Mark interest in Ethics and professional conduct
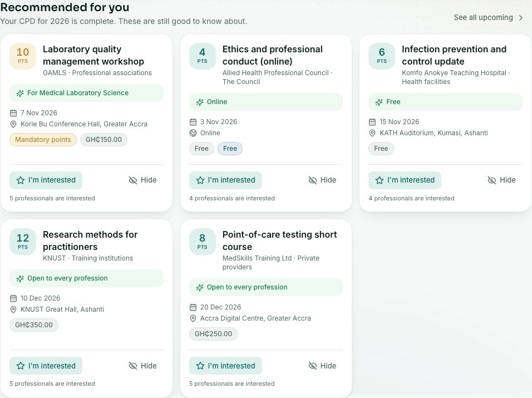The height and width of the screenshot is (398, 532). coord(225,180)
